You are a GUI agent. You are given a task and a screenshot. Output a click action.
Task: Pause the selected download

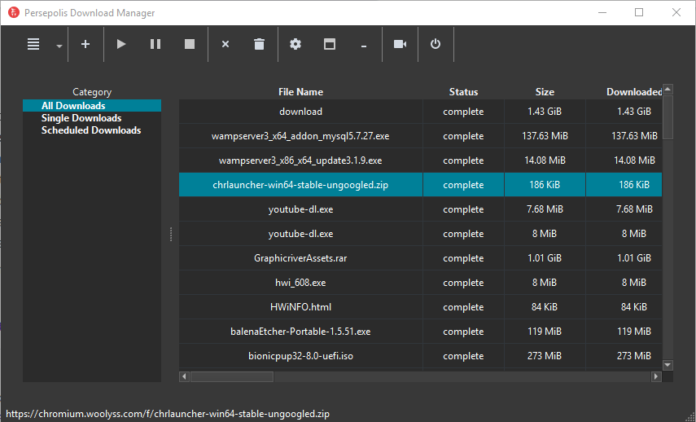[x=155, y=44]
